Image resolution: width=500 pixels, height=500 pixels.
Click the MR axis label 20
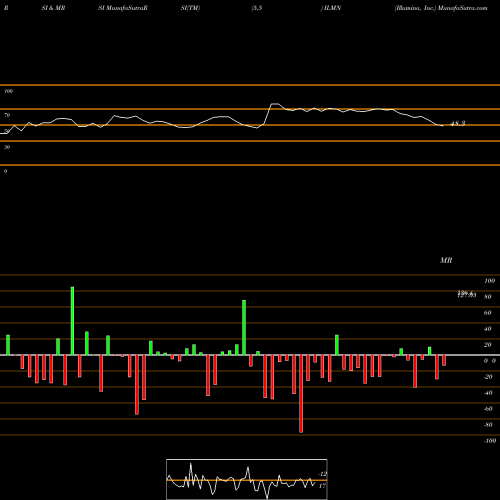click(x=488, y=345)
